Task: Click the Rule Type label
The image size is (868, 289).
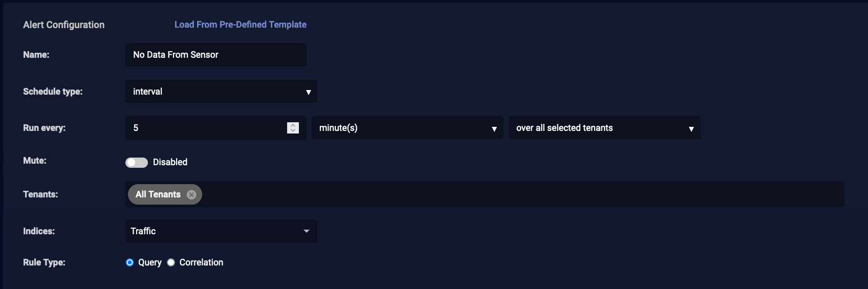Action: tap(44, 262)
